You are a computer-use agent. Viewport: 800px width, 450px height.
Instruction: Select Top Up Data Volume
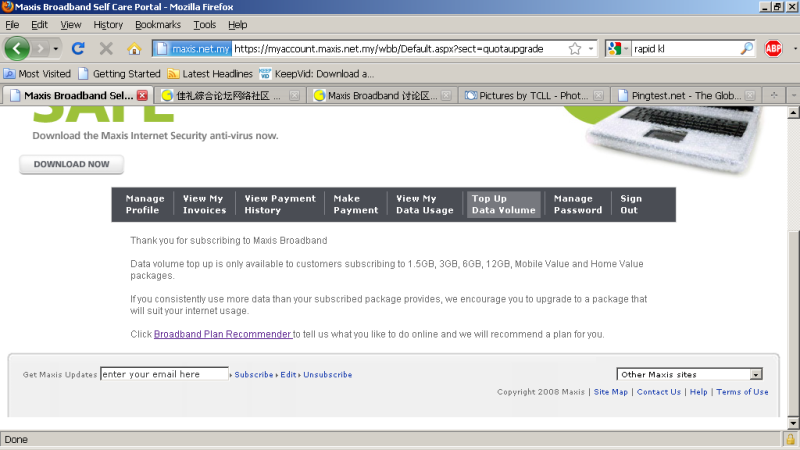click(504, 204)
